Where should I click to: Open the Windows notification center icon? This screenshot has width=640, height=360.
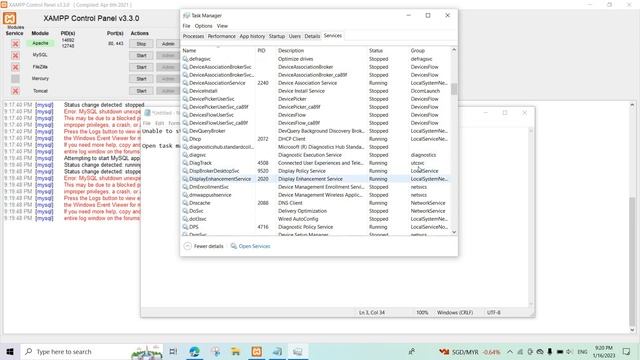pos(626,352)
